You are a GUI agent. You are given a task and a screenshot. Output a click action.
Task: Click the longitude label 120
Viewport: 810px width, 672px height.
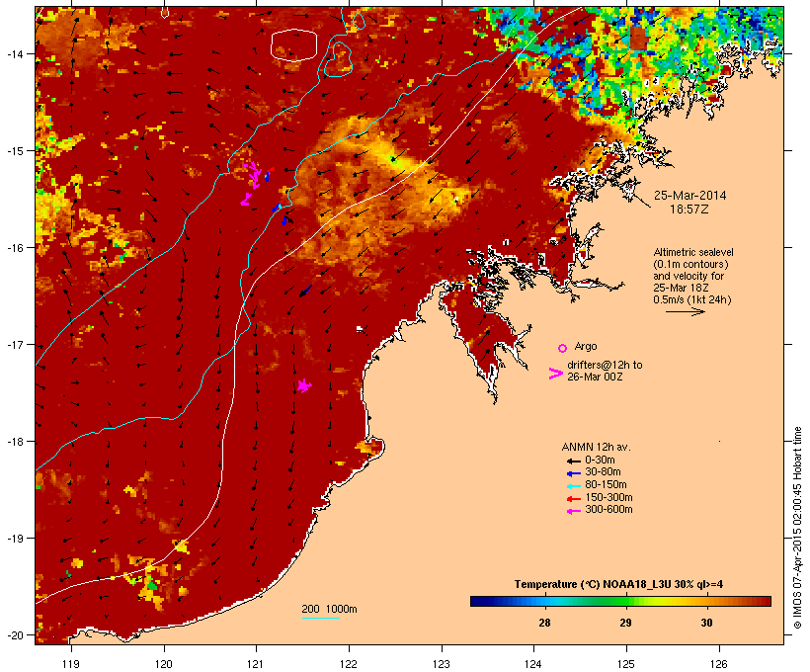point(164,664)
